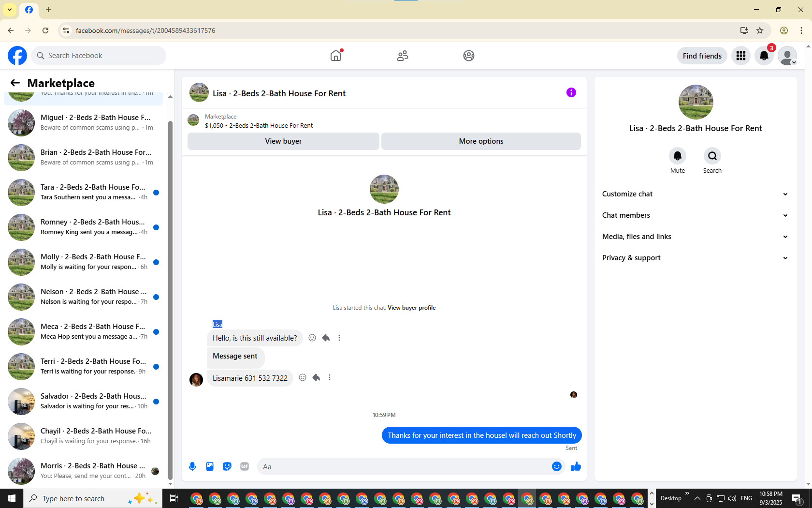Choose a sticker in the composer
812x508 pixels.
(x=227, y=466)
